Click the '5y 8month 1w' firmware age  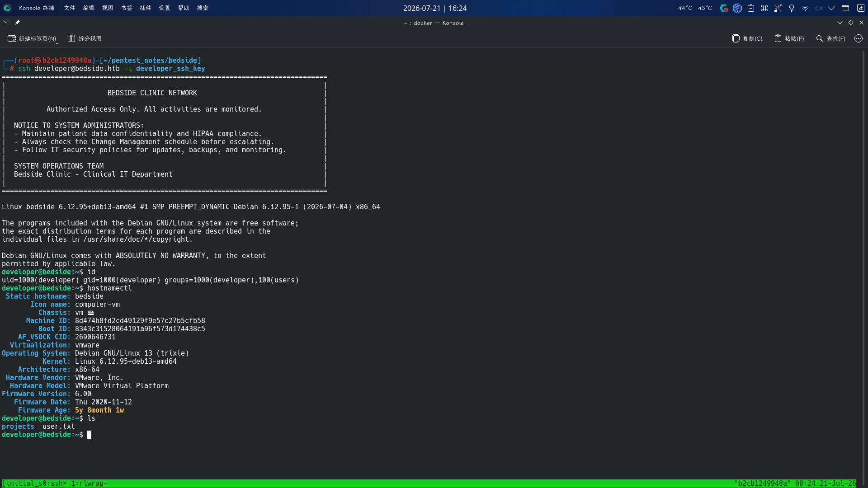coord(99,410)
